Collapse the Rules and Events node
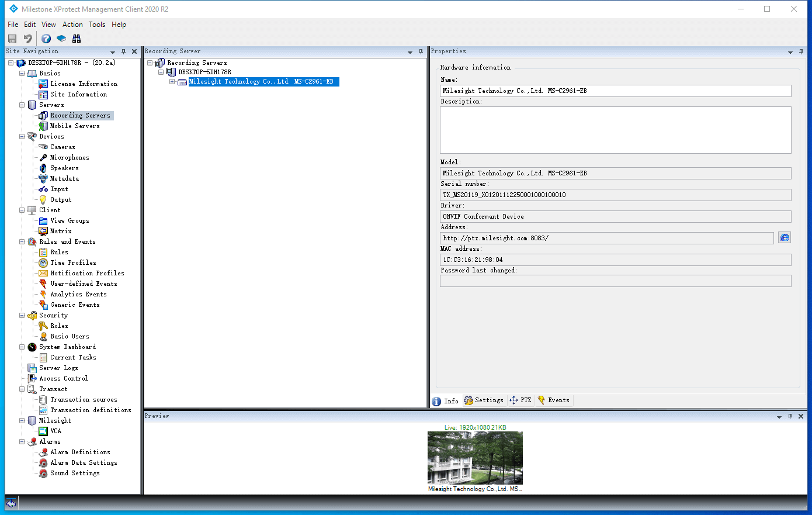 (22, 241)
